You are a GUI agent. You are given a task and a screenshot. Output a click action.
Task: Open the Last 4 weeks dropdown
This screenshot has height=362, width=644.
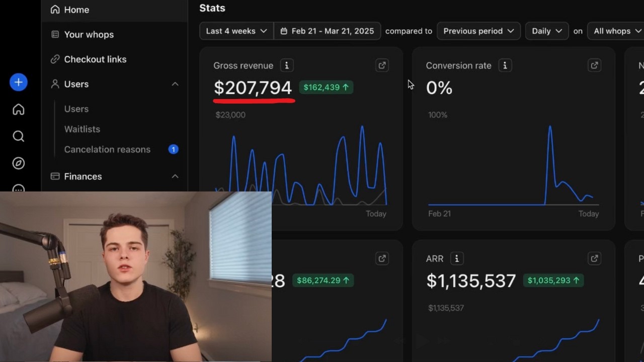point(236,31)
